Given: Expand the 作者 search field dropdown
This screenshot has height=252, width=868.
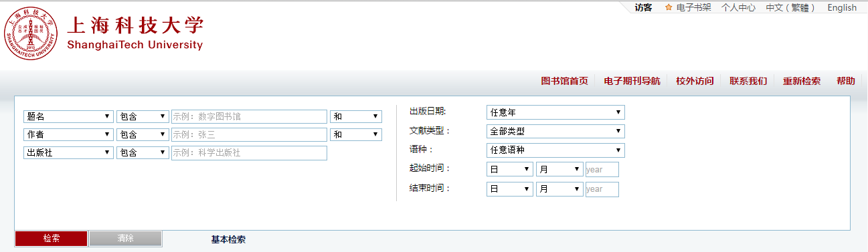Looking at the screenshot, I should [68, 134].
